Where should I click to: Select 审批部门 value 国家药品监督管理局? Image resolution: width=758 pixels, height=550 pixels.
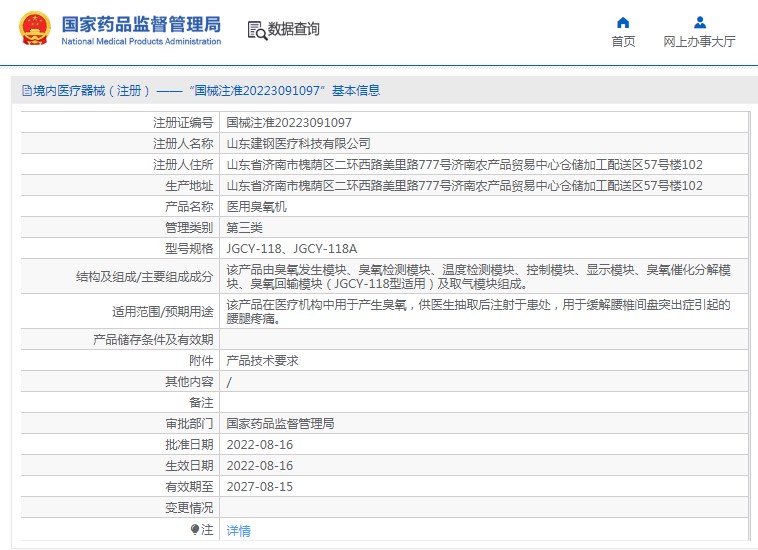click(x=280, y=424)
